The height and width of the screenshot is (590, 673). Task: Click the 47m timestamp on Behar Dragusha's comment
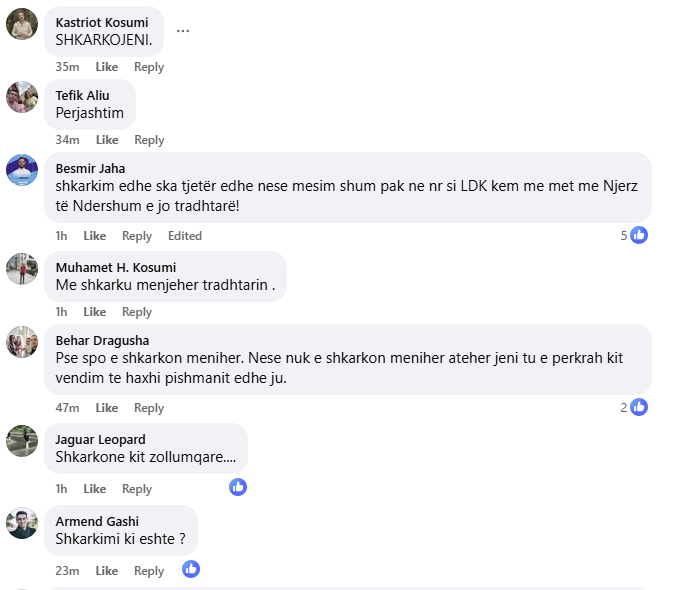67,408
